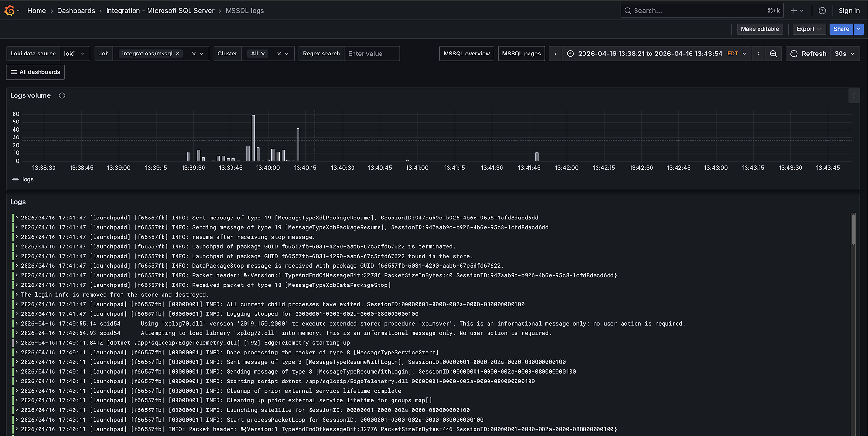Image resolution: width=868 pixels, height=436 pixels.
Task: Open Loki data source dropdown
Action: pyautogui.click(x=75, y=54)
